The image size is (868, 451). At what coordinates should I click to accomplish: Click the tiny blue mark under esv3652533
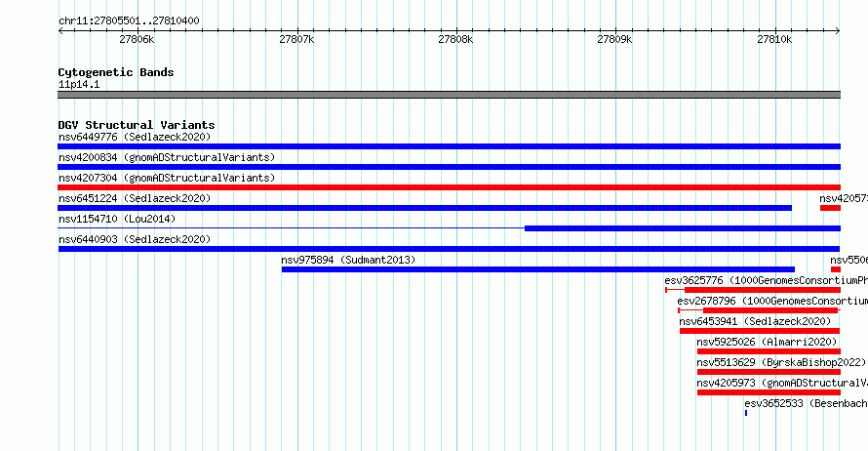click(746, 413)
